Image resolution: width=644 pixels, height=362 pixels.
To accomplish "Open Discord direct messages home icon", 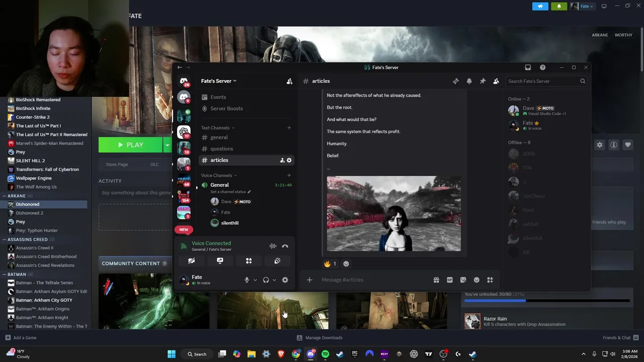I will pos(184,81).
